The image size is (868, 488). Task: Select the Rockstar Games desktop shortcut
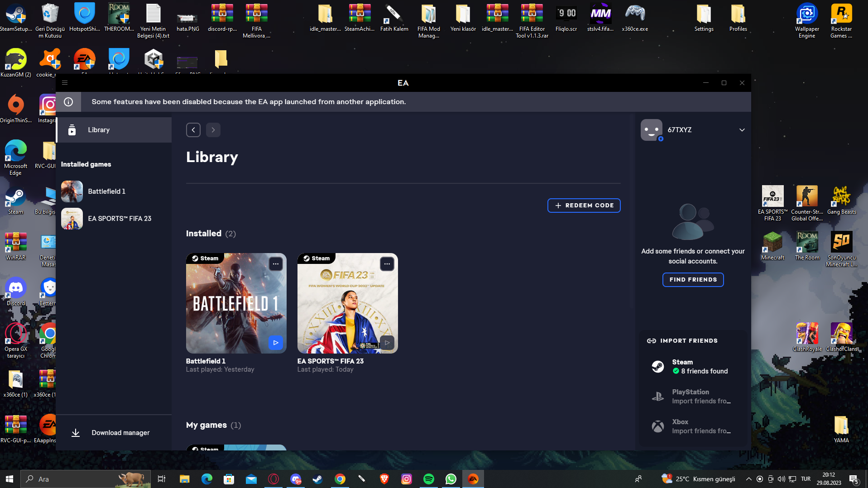841,20
